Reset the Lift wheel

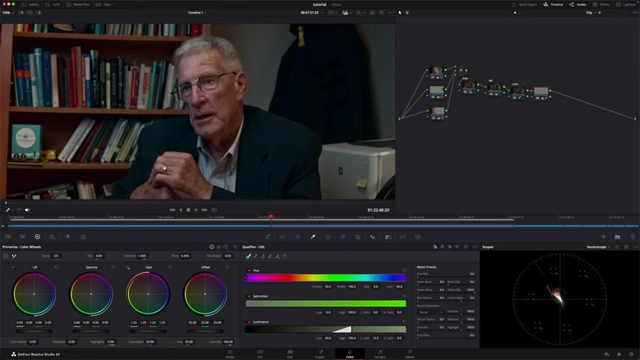[56, 267]
